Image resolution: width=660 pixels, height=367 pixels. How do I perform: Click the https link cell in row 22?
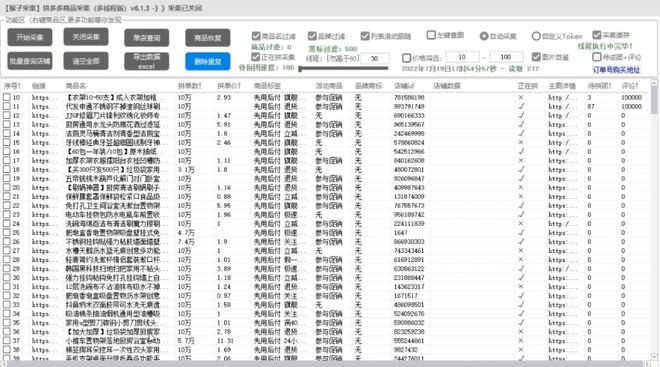tap(44, 205)
